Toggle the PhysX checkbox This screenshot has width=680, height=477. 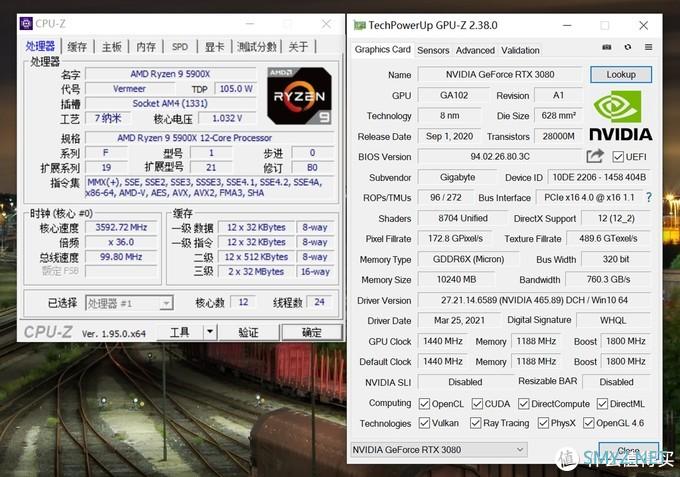[x=543, y=423]
